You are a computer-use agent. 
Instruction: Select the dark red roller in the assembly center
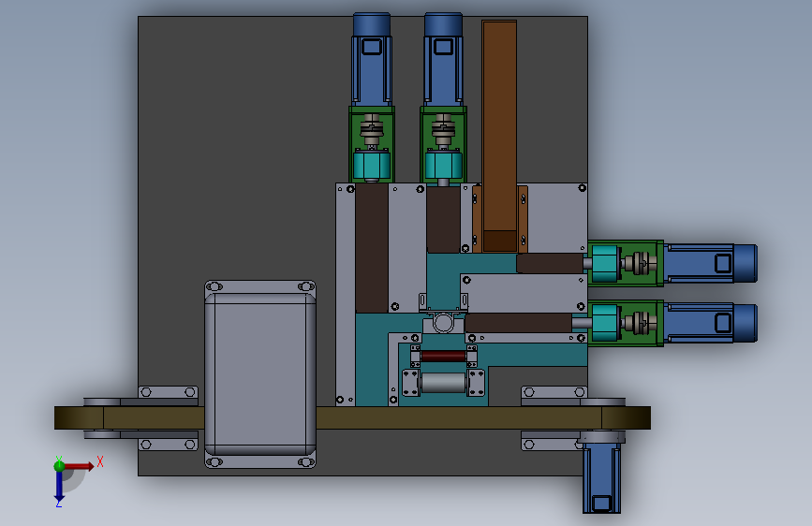443,357
